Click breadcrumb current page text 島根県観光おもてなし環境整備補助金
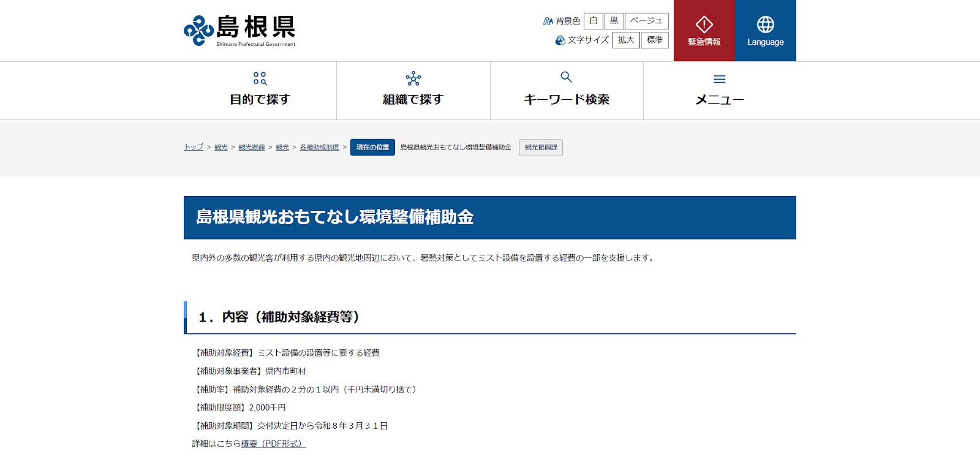Image resolution: width=980 pixels, height=465 pixels. tap(456, 147)
